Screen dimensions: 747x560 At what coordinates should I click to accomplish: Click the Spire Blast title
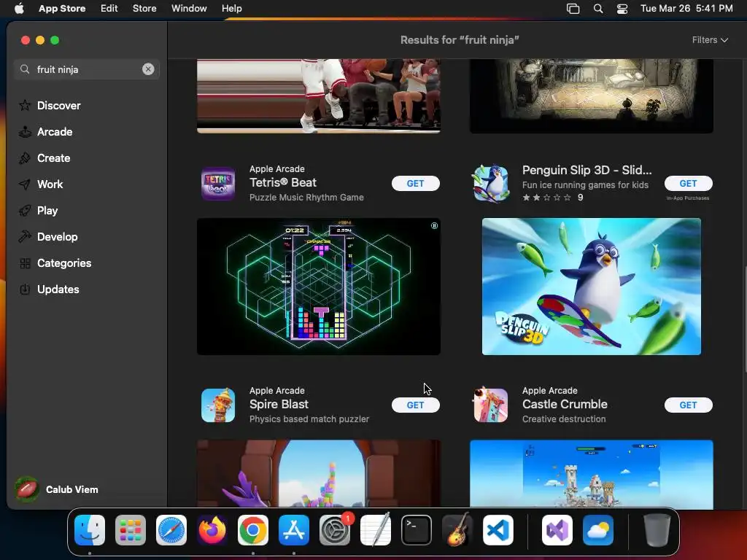(279, 404)
